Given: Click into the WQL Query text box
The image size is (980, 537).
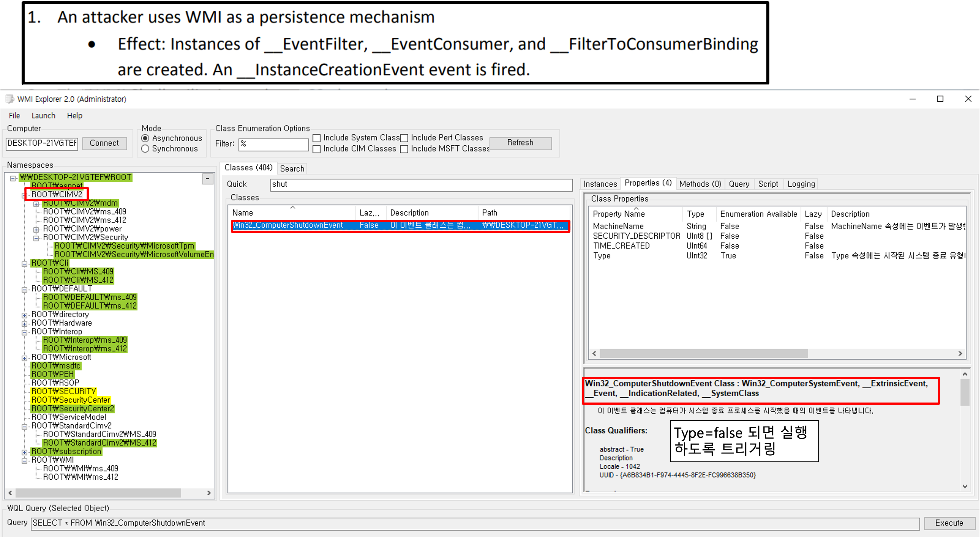Looking at the screenshot, I should pos(475,523).
